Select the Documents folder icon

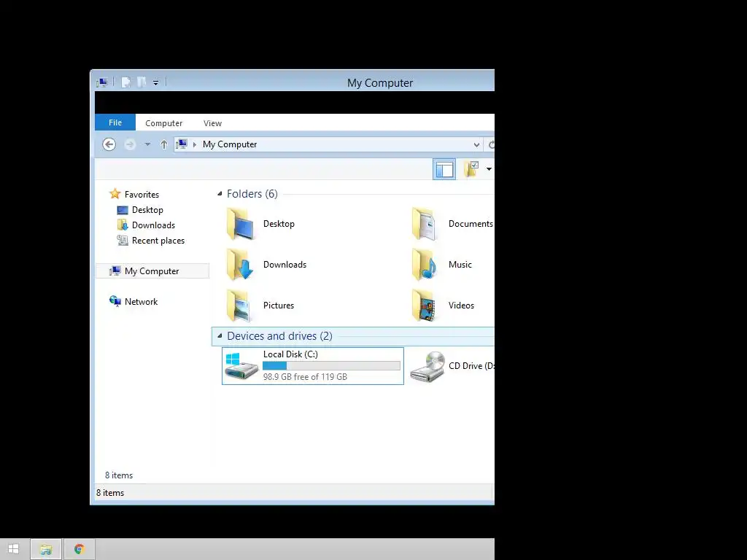[425, 224]
